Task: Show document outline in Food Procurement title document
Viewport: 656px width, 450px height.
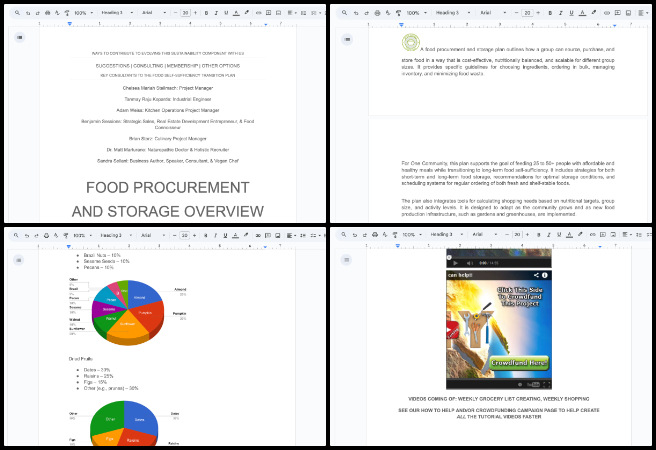Action: tap(19, 37)
